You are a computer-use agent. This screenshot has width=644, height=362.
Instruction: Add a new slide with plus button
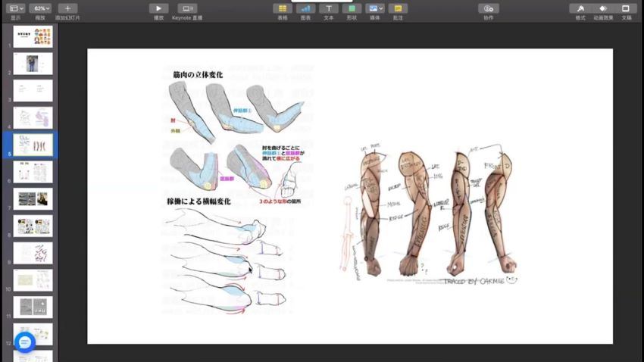[x=67, y=8]
